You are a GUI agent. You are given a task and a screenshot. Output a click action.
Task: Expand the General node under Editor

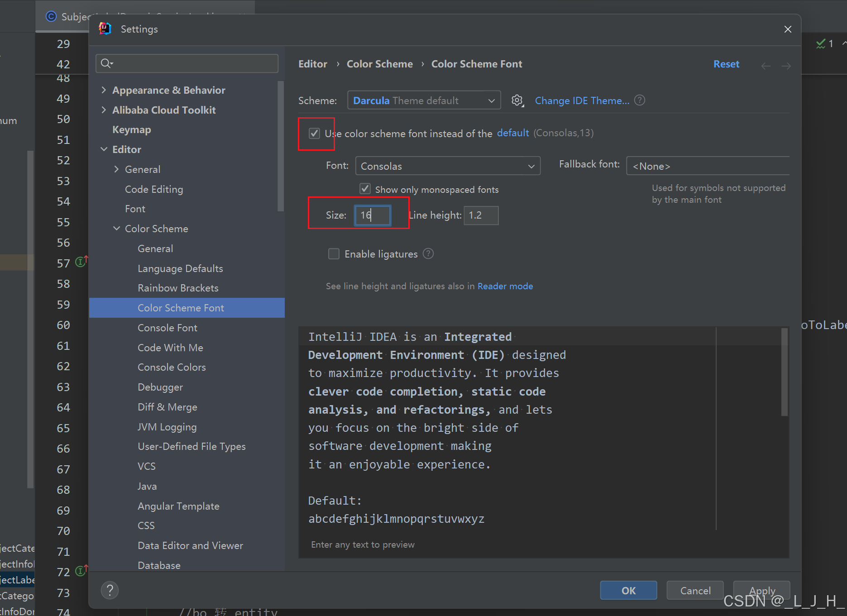point(116,169)
